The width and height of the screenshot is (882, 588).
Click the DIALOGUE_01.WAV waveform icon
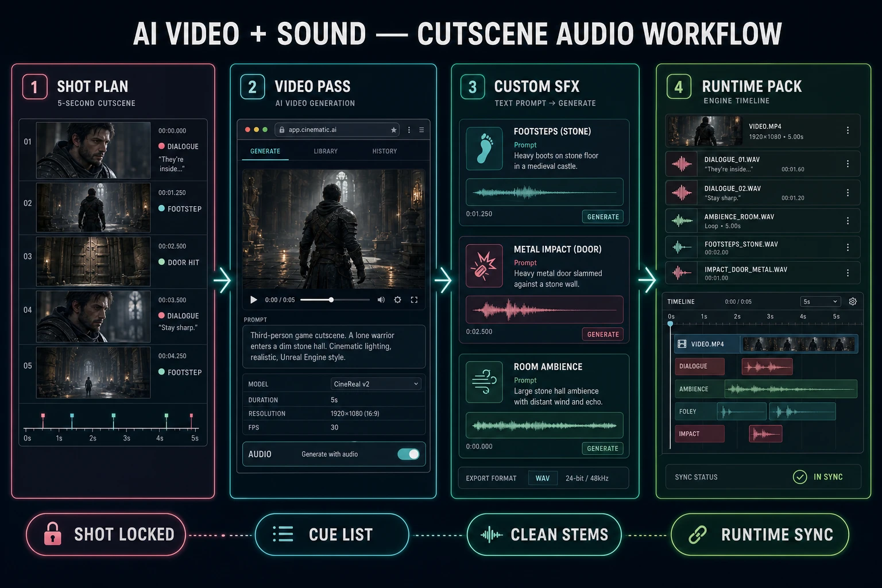(682, 164)
